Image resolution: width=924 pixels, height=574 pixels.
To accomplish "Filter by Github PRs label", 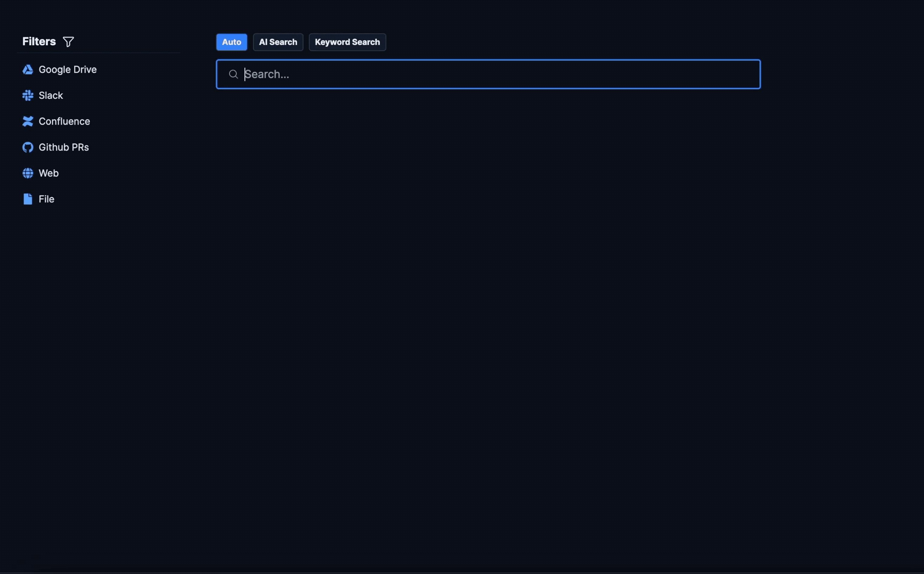I will pos(64,147).
